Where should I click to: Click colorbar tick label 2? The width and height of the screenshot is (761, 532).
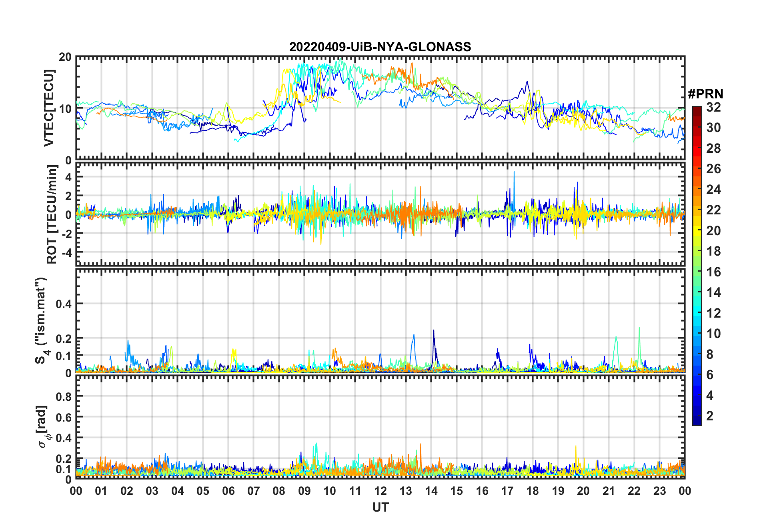pyautogui.click(x=710, y=416)
